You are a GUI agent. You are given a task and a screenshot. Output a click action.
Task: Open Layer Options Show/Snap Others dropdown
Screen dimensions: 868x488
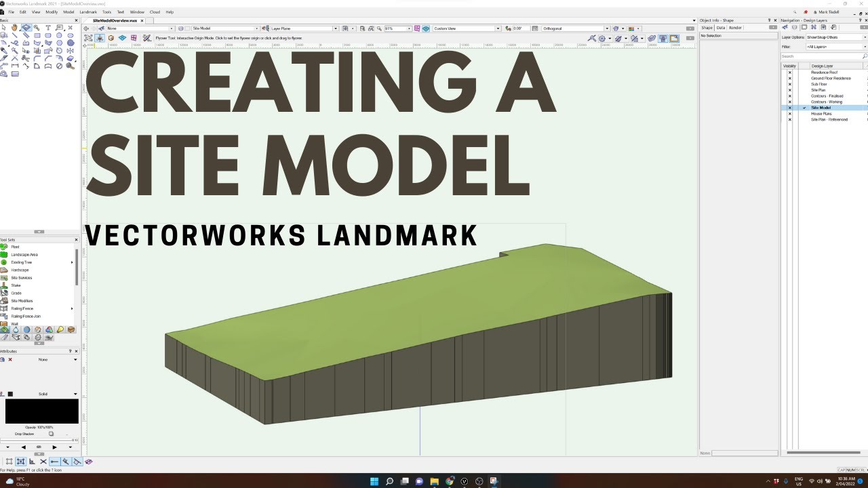click(x=836, y=37)
